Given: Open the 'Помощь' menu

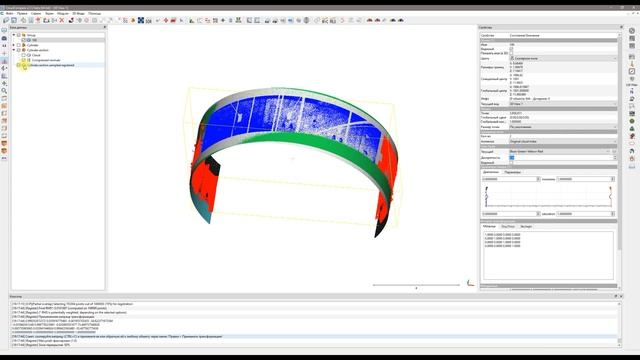Looking at the screenshot, I should 94,13.
